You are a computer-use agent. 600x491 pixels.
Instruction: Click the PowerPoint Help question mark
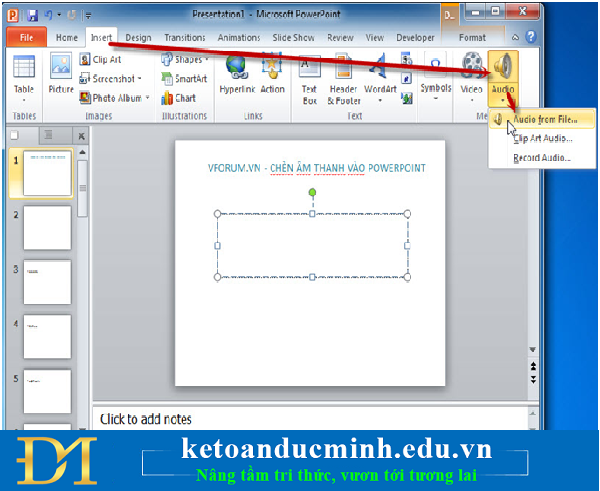pos(531,37)
